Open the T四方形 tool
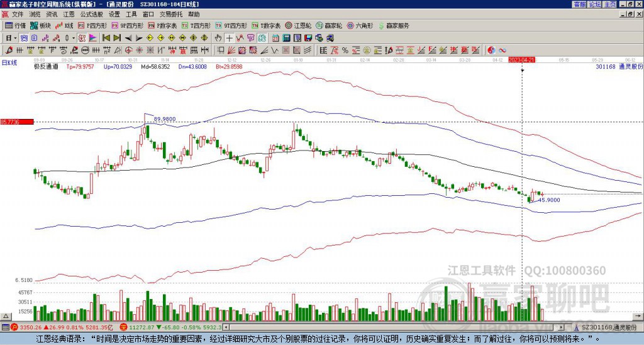Image resolution: width=644 pixels, height=345 pixels. click(x=196, y=25)
